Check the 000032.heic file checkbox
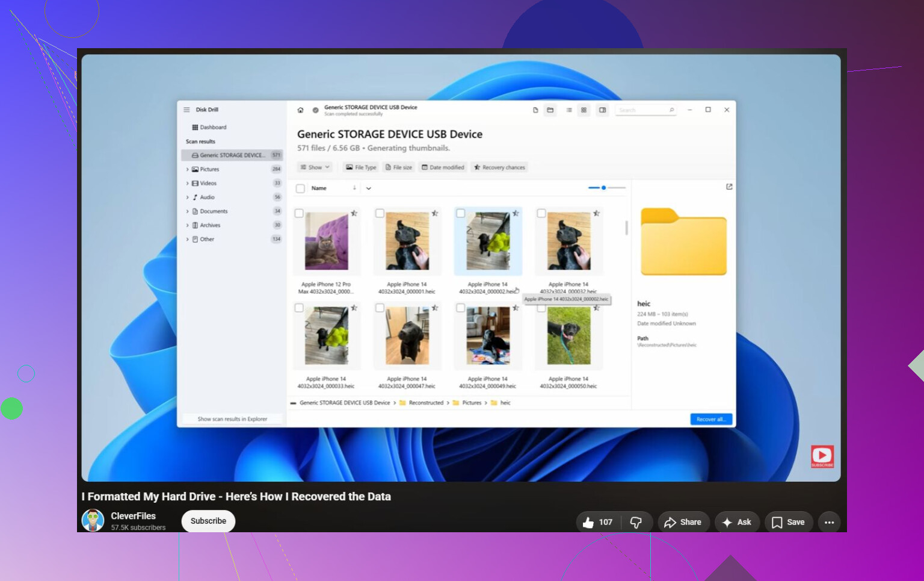 pos(541,213)
